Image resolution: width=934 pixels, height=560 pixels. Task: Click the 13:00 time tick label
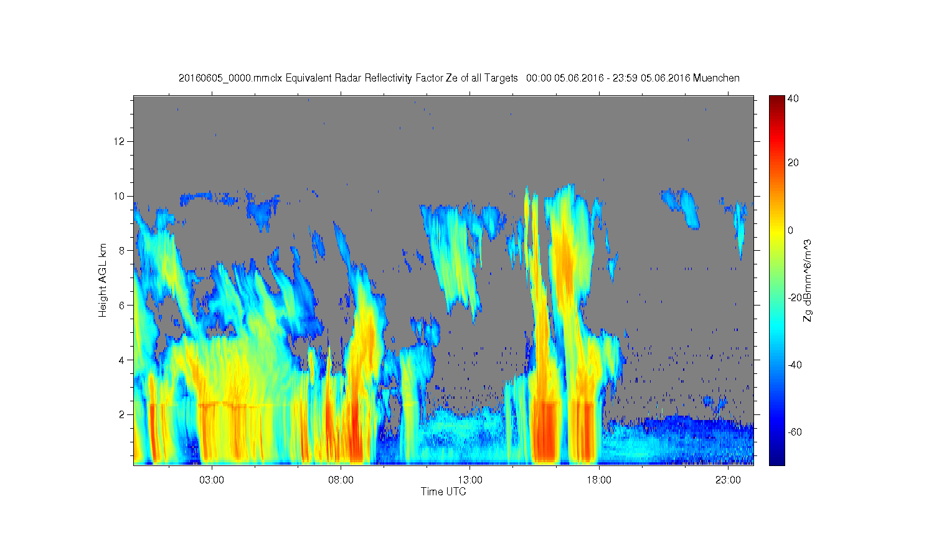[x=470, y=480]
